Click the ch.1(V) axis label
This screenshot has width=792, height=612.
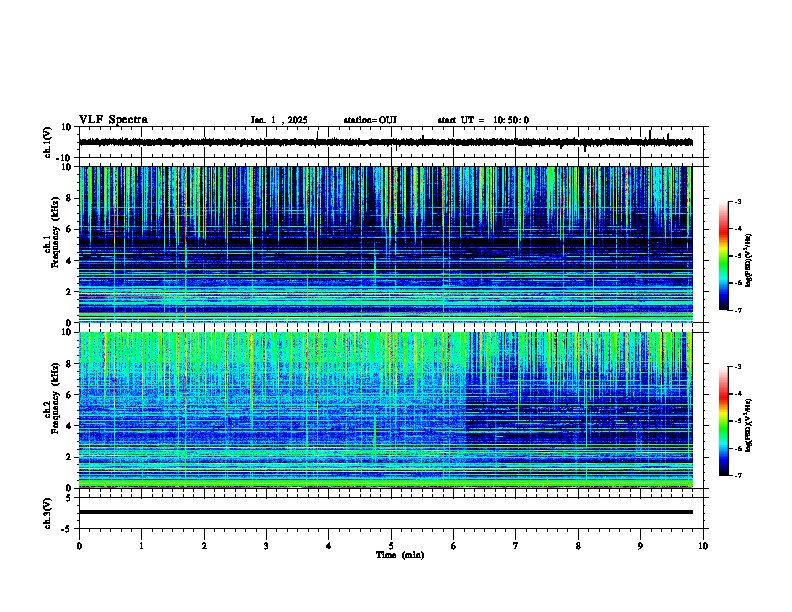(48, 142)
